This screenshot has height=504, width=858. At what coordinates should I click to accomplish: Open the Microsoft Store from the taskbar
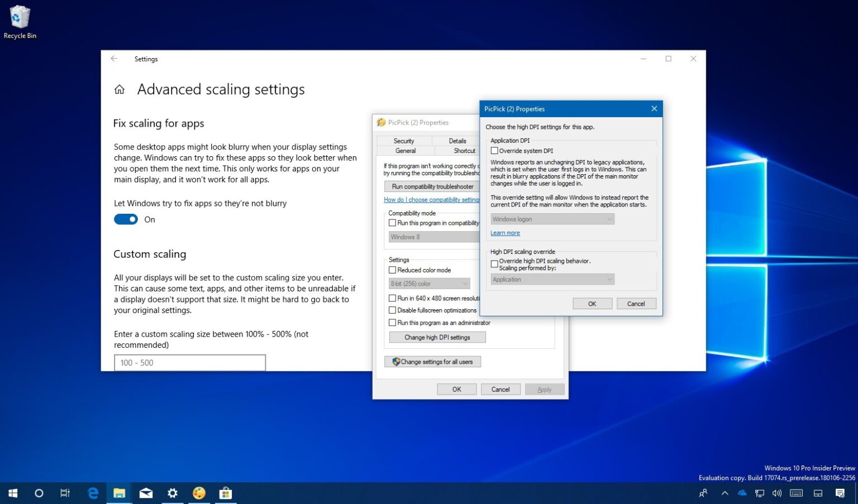point(225,493)
